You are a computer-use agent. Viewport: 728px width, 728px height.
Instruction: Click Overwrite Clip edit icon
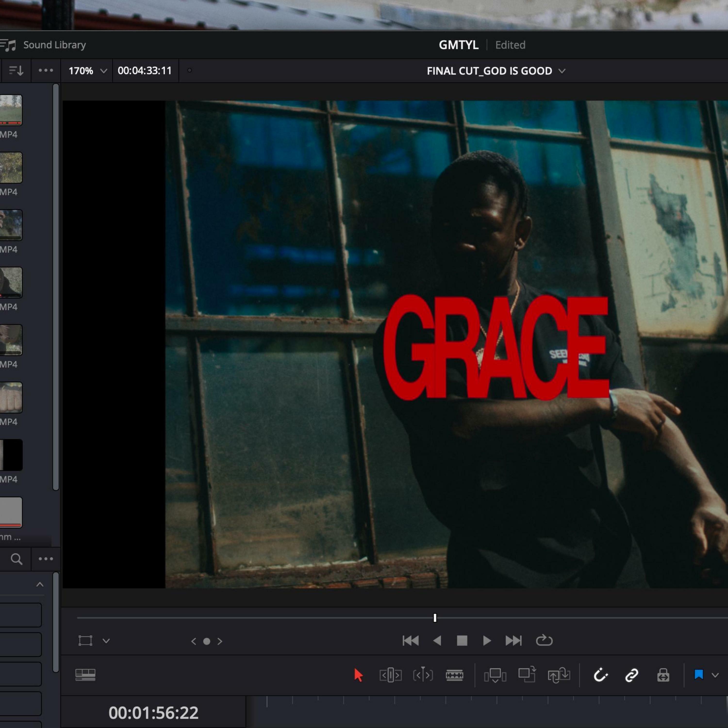coord(527,675)
